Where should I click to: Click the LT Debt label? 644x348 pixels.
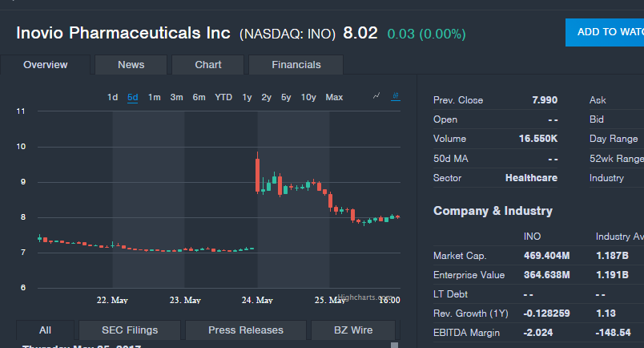tap(450, 294)
